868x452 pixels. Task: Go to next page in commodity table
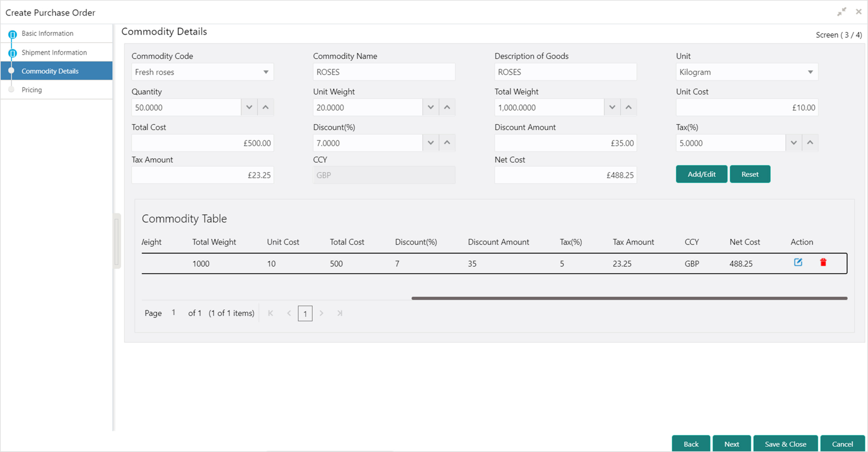coord(322,313)
